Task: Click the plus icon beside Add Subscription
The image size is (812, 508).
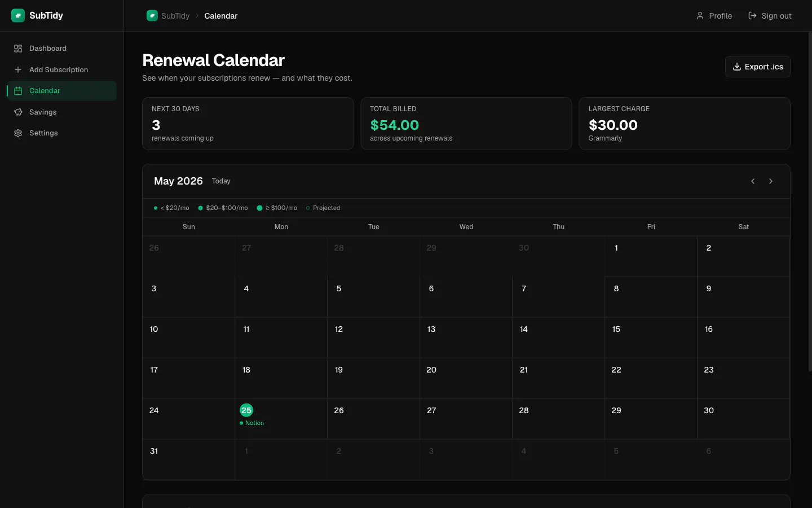Action: click(18, 69)
